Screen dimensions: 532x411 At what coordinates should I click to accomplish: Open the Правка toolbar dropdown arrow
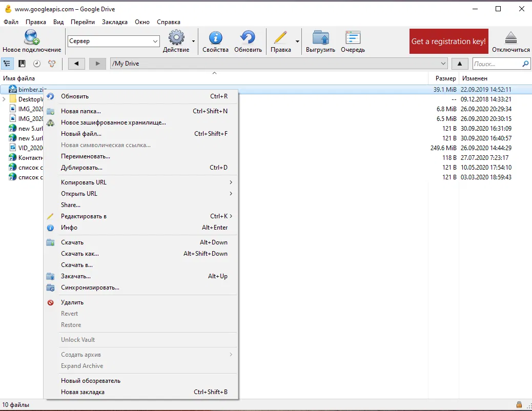pyautogui.click(x=297, y=42)
